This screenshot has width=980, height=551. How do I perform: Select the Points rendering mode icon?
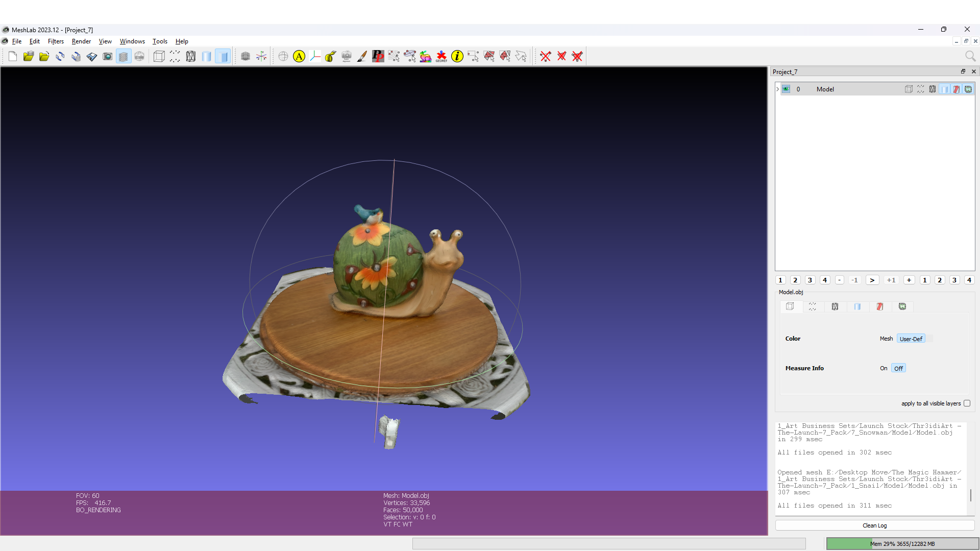coord(175,57)
